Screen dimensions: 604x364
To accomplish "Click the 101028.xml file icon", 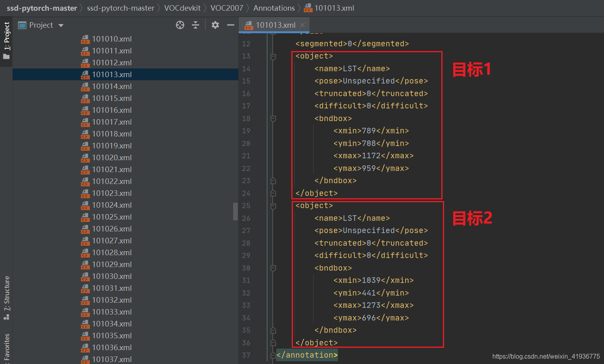I will [x=85, y=252].
